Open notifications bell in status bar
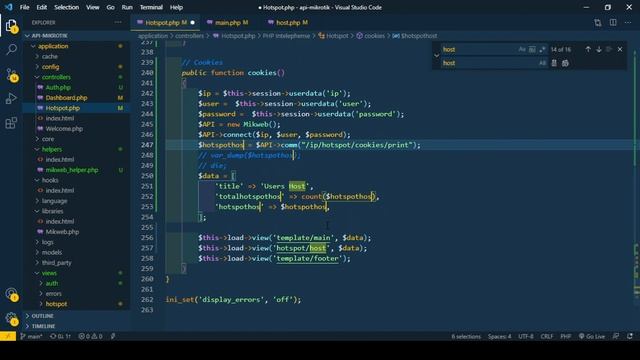The height and width of the screenshot is (360, 640). pyautogui.click(x=630, y=336)
